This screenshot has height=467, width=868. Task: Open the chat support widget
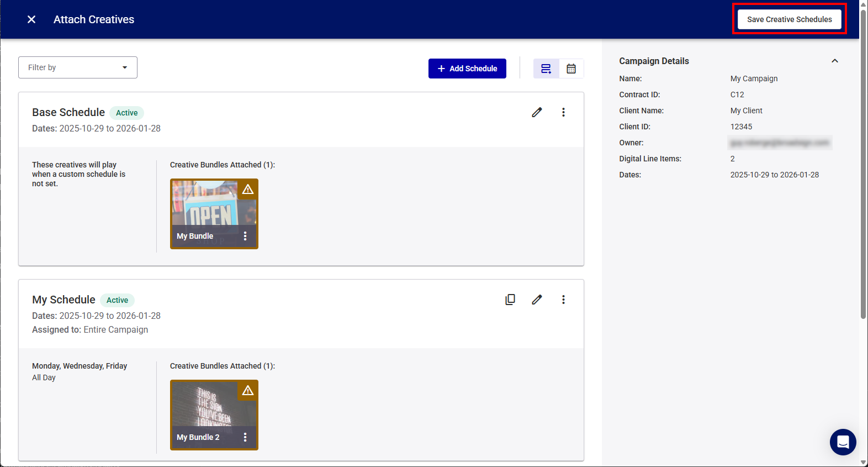click(843, 442)
